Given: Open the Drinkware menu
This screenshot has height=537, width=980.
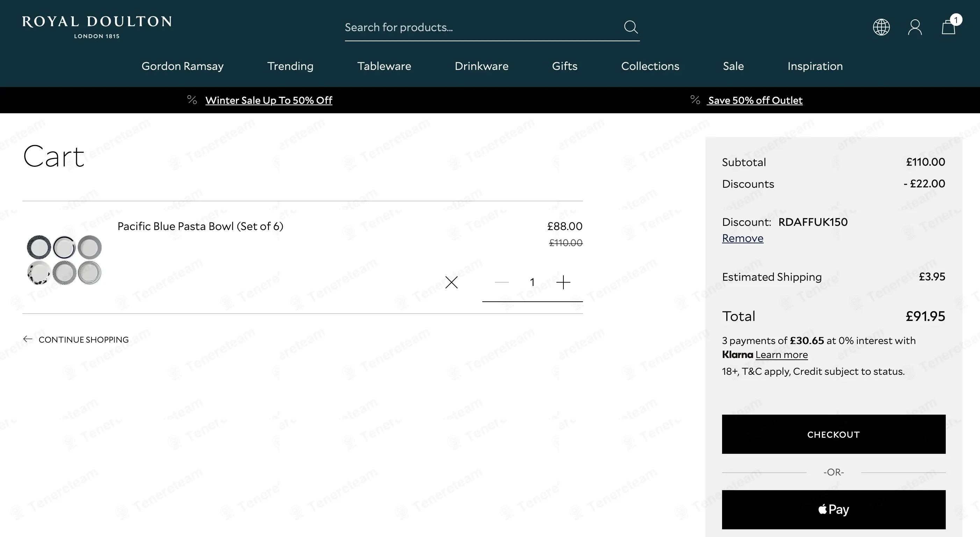Looking at the screenshot, I should click(x=482, y=66).
